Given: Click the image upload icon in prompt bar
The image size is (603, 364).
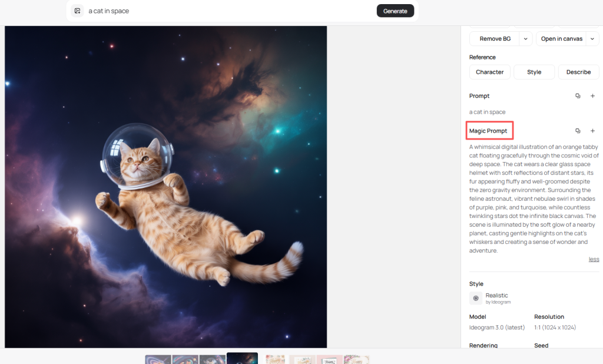Looking at the screenshot, I should click(x=77, y=11).
